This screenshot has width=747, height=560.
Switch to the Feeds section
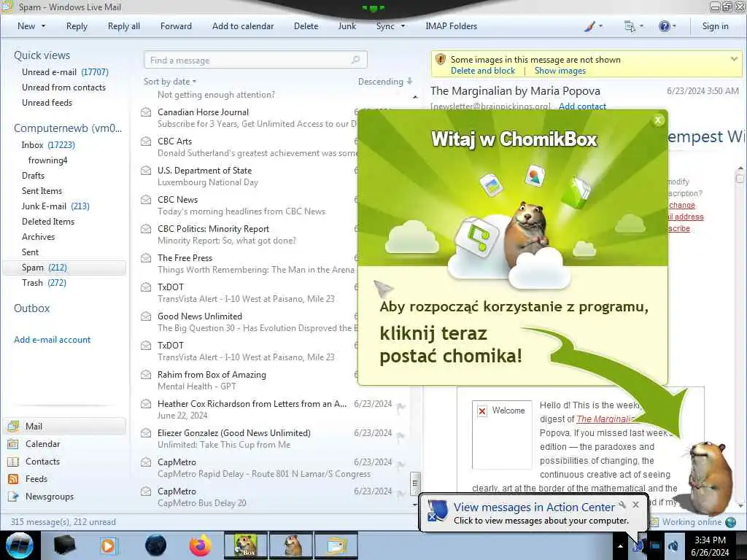(x=36, y=478)
